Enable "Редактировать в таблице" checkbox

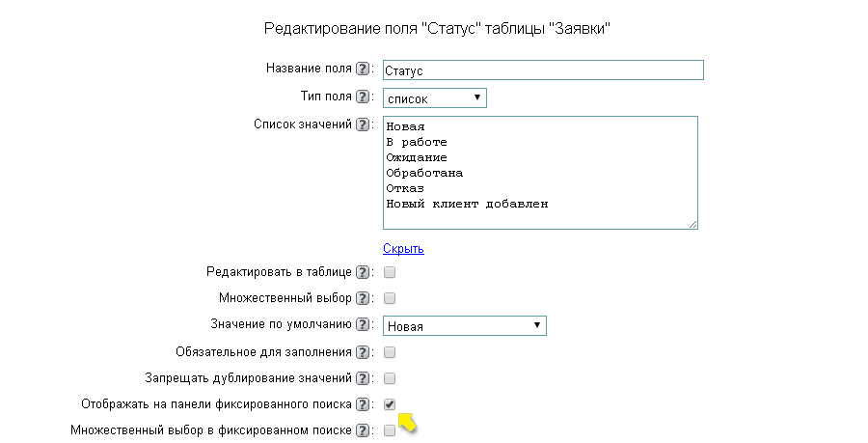point(390,273)
